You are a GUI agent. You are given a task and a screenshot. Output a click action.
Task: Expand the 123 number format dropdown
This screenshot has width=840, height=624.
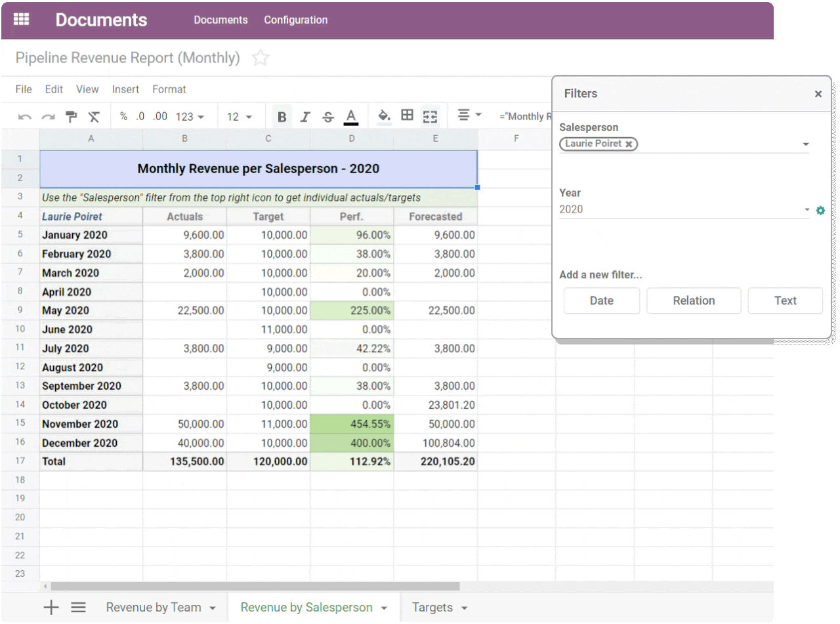click(190, 117)
